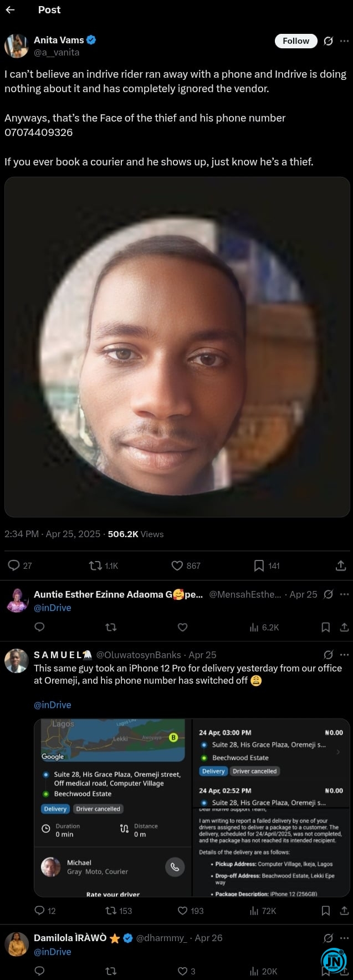Open the courier's face photo in post
This screenshot has height=980, width=353.
point(177,347)
